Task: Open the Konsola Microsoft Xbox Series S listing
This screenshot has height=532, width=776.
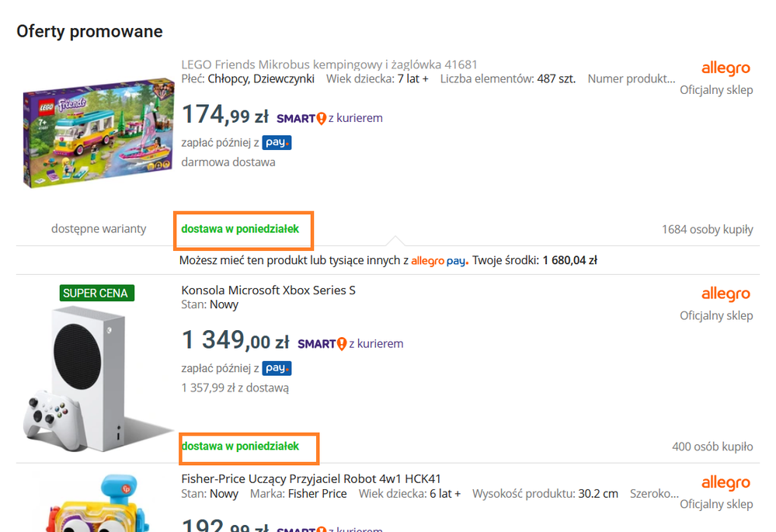Action: (x=268, y=290)
